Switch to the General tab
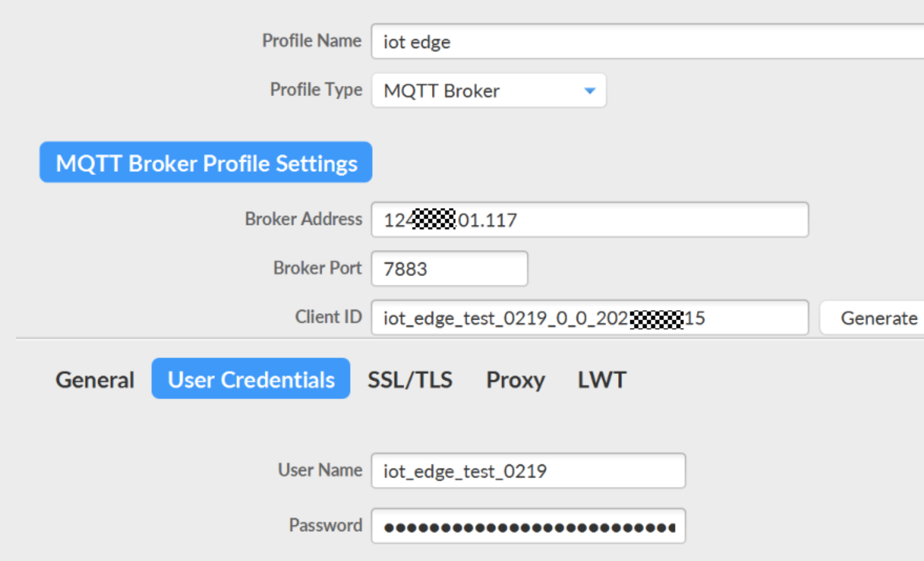924x561 pixels. [x=95, y=379]
